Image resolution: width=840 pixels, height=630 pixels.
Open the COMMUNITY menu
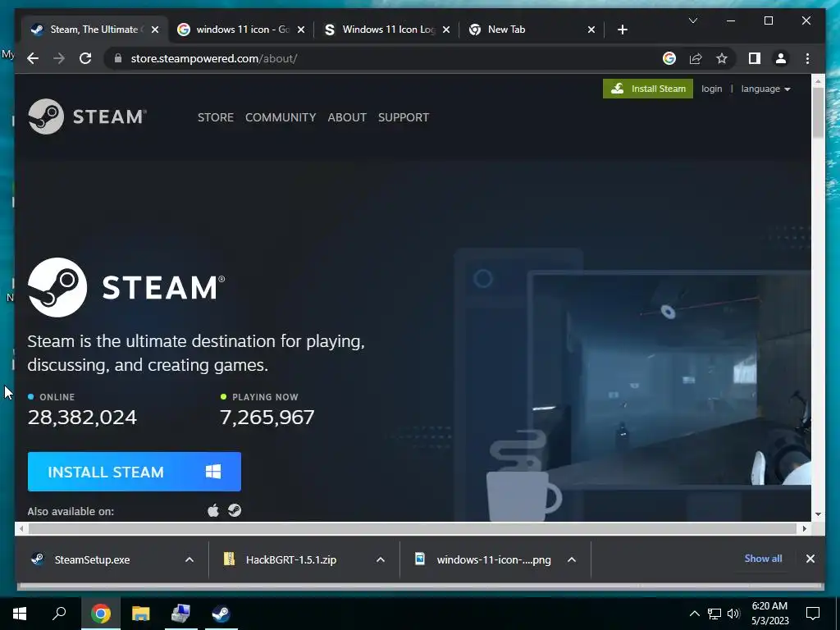[x=281, y=117]
